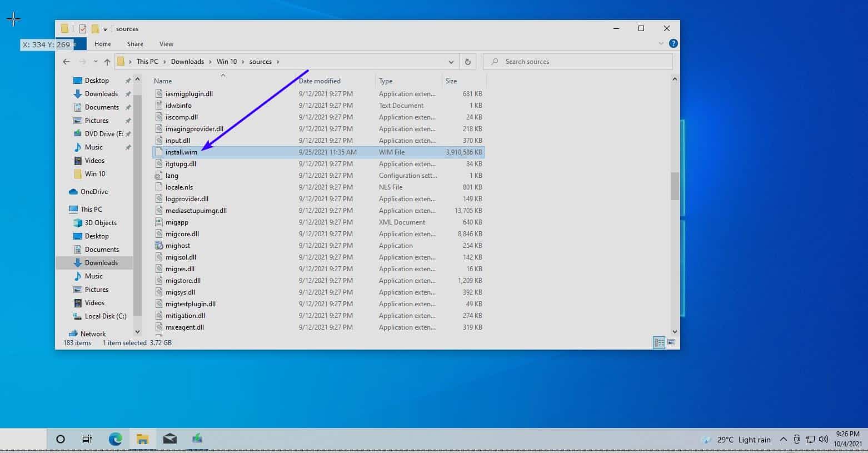Open the Customize Quick Access Toolbar dropdown

tap(105, 29)
